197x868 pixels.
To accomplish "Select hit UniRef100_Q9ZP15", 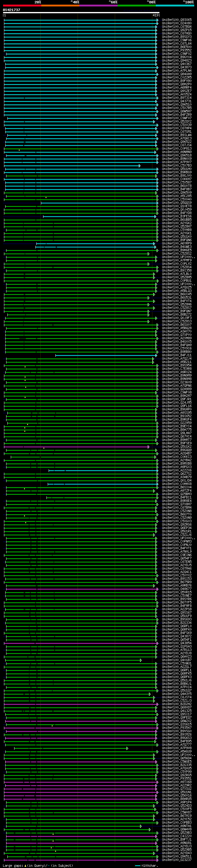I will [x=177, y=30].
